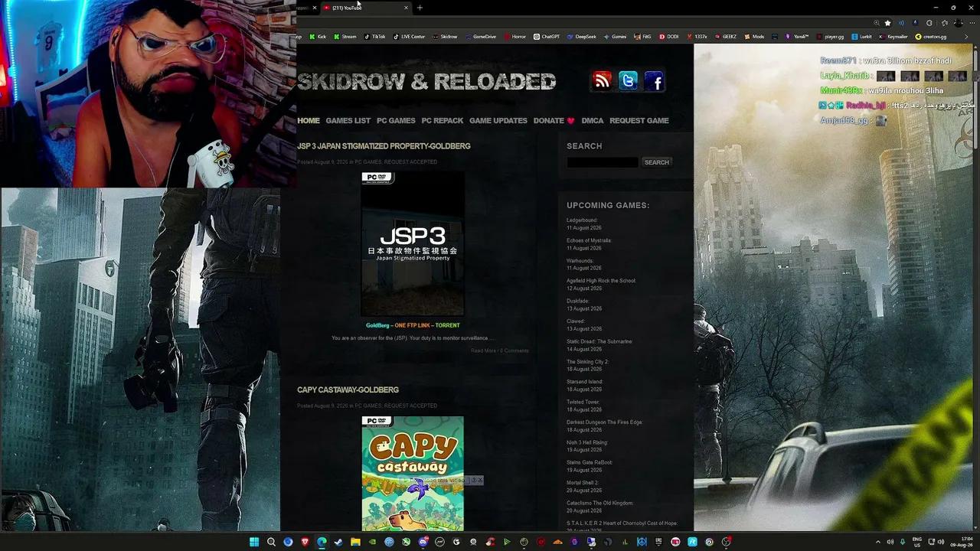Open Steam from the taskbar
This screenshot has width=980, height=551.
[338, 542]
